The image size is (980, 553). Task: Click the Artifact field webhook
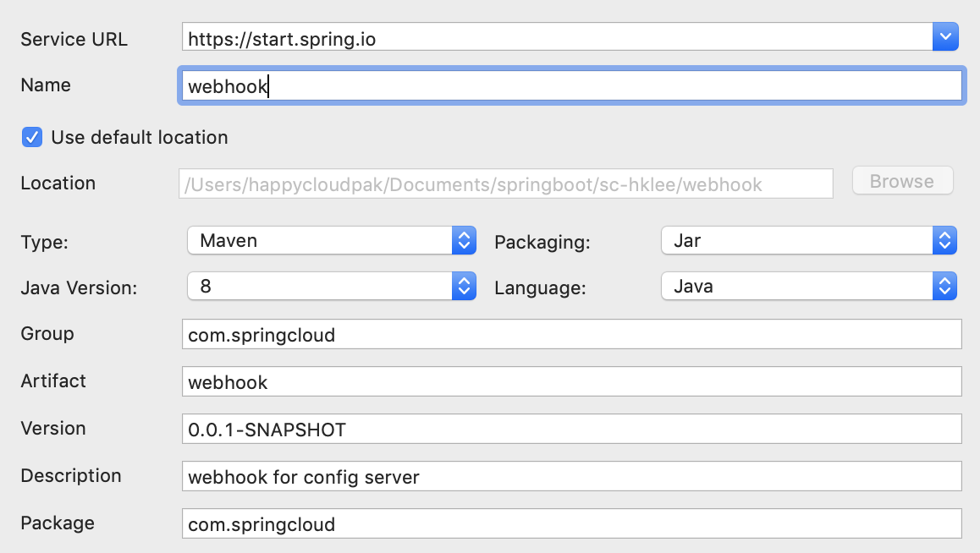(x=571, y=381)
